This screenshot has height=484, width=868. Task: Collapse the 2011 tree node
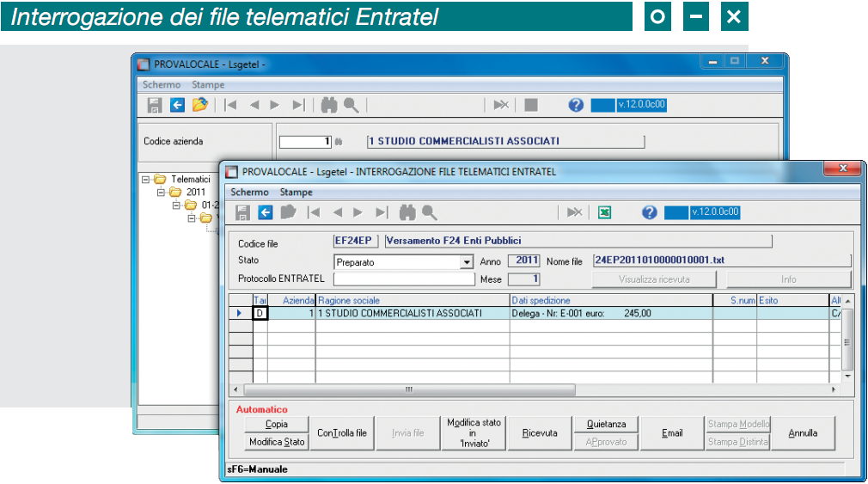coord(161,193)
